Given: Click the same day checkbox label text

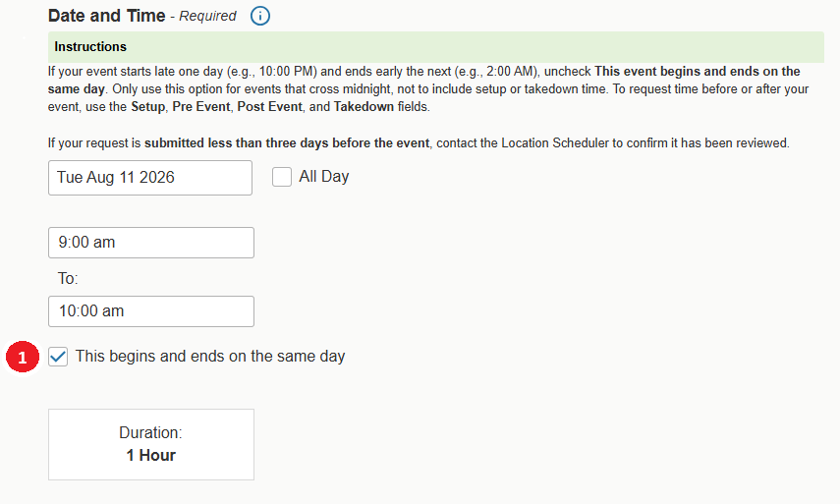Looking at the screenshot, I should [210, 357].
